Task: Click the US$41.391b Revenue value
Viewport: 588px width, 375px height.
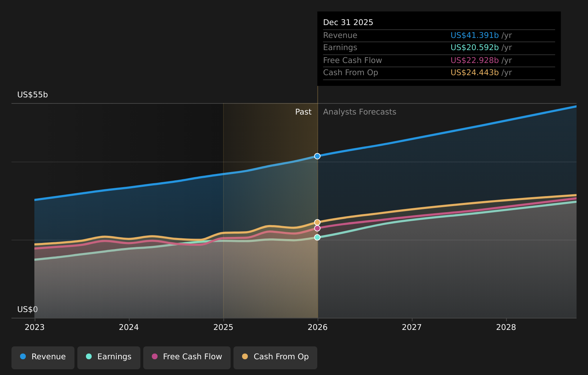Action: 474,35
